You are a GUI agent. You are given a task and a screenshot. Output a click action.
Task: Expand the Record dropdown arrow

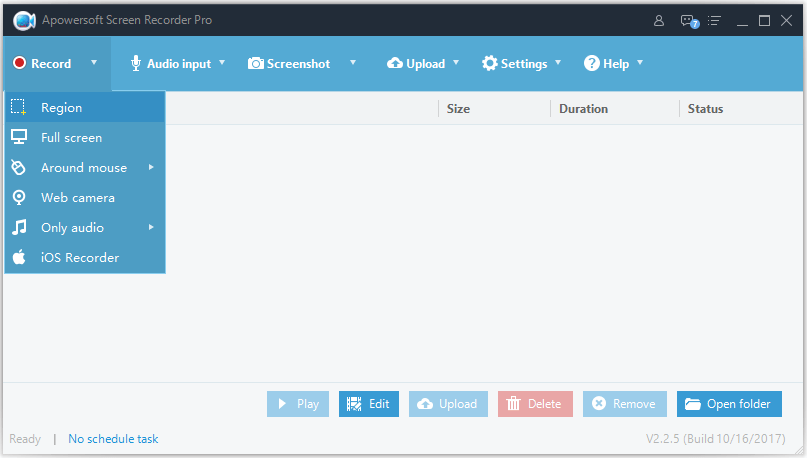94,63
